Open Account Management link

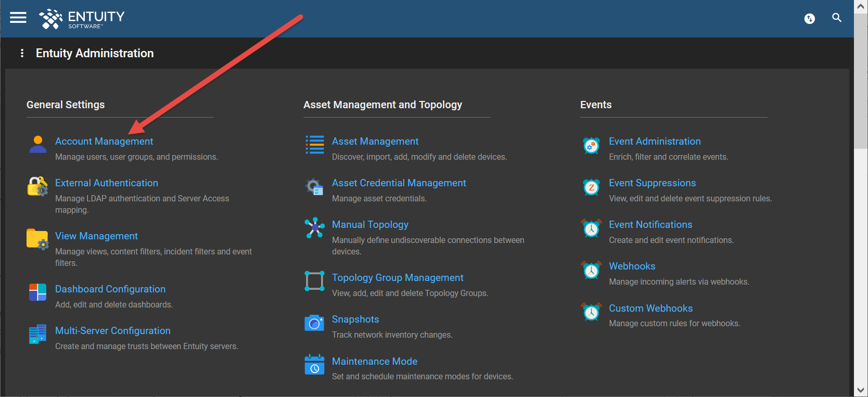coord(104,142)
